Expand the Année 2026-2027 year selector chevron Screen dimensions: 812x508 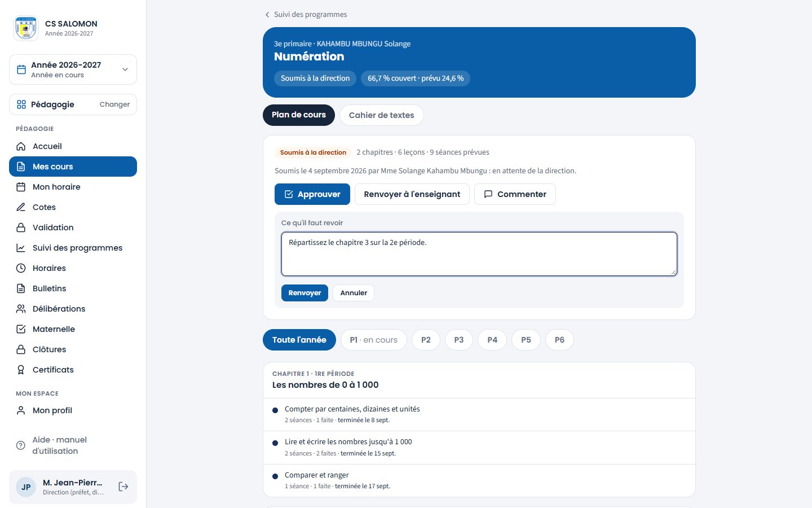click(125, 69)
